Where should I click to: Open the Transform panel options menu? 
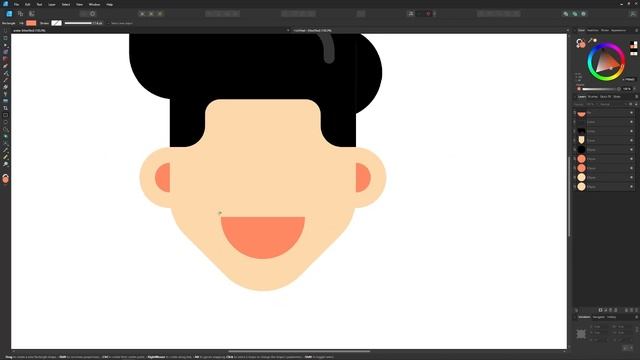coord(636,317)
